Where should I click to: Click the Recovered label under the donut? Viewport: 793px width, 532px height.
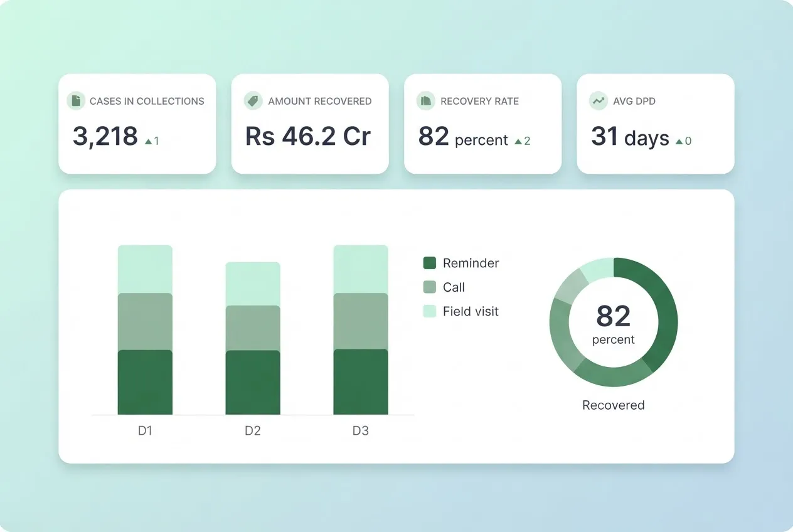(x=614, y=405)
